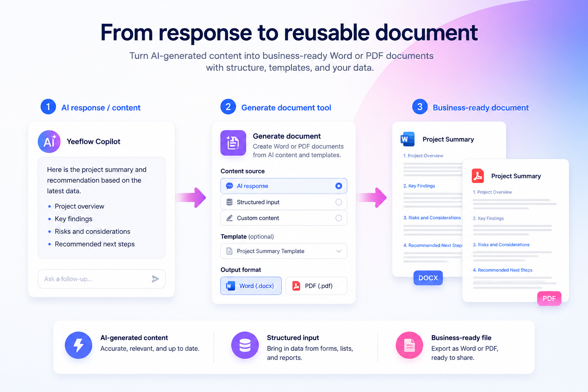
Task: Click the PDF Project Summary document preview
Action: click(516, 230)
